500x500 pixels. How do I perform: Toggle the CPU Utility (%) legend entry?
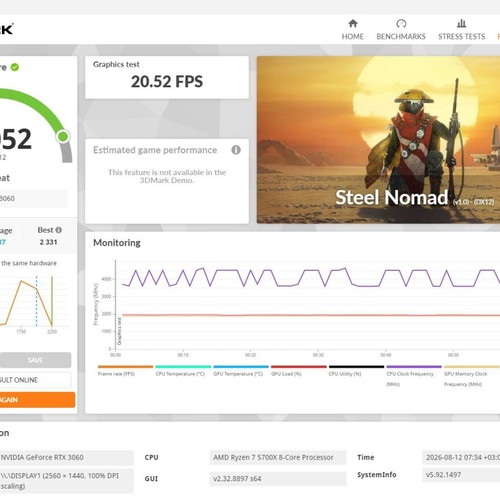pos(356,371)
